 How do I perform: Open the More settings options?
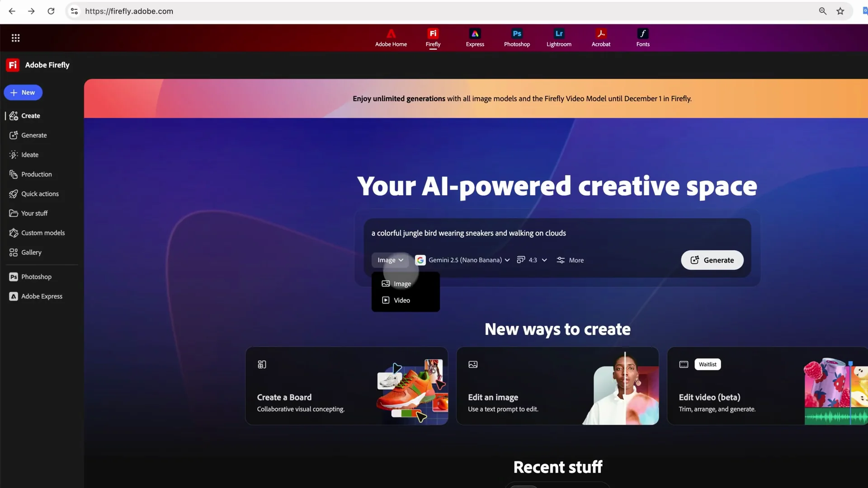coord(570,260)
